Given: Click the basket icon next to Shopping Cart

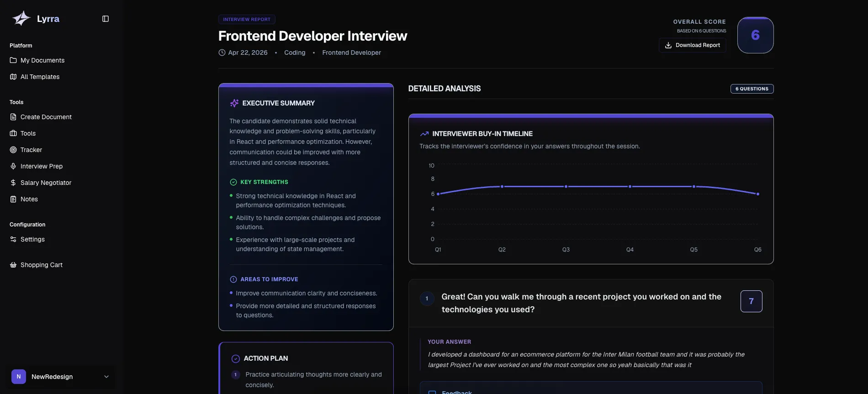Looking at the screenshot, I should coord(13,265).
